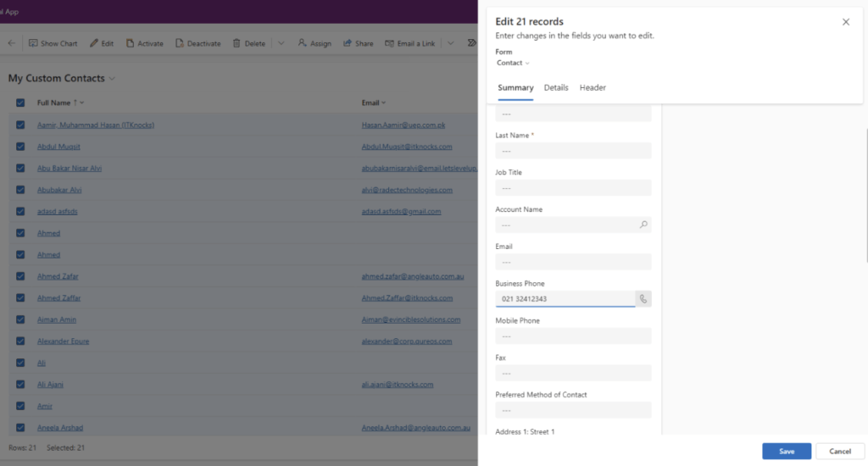Uncheck the checkbox for Abdul Mussit
Viewport: 868px width, 466px height.
tap(20, 147)
